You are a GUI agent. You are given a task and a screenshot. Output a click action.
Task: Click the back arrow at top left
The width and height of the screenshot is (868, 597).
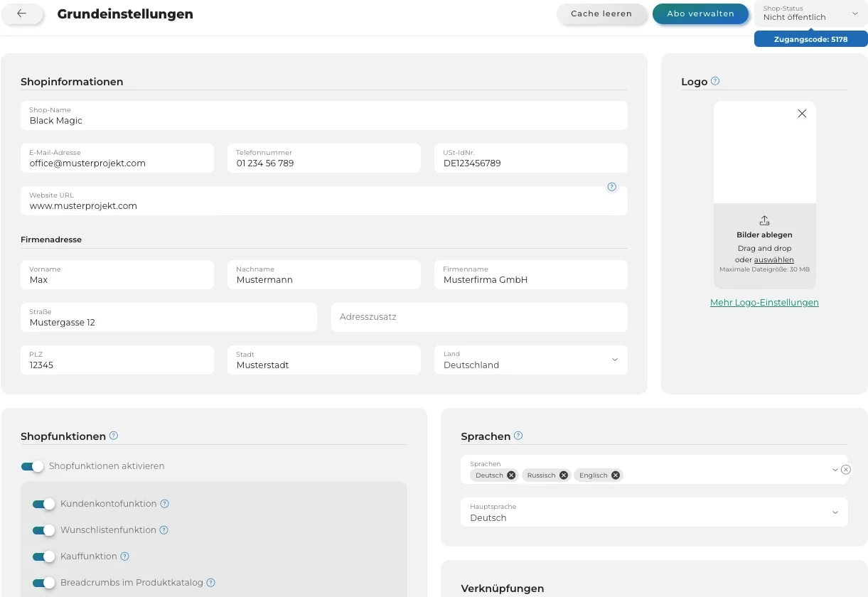tap(21, 14)
